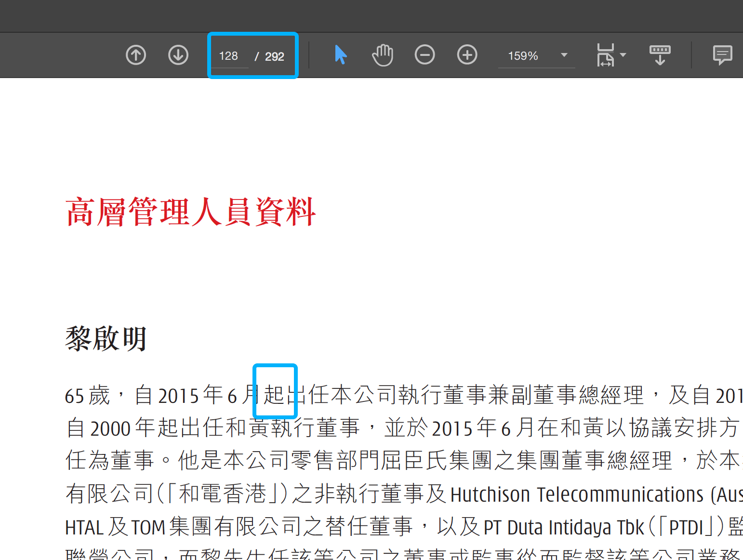
Task: Expand the page fit options chevron
Action: pos(623,55)
